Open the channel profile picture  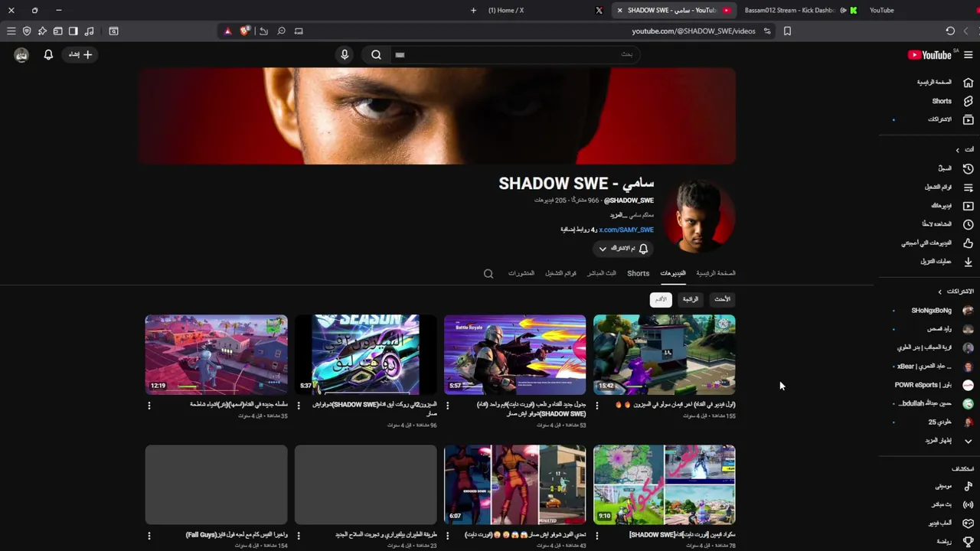[699, 217]
